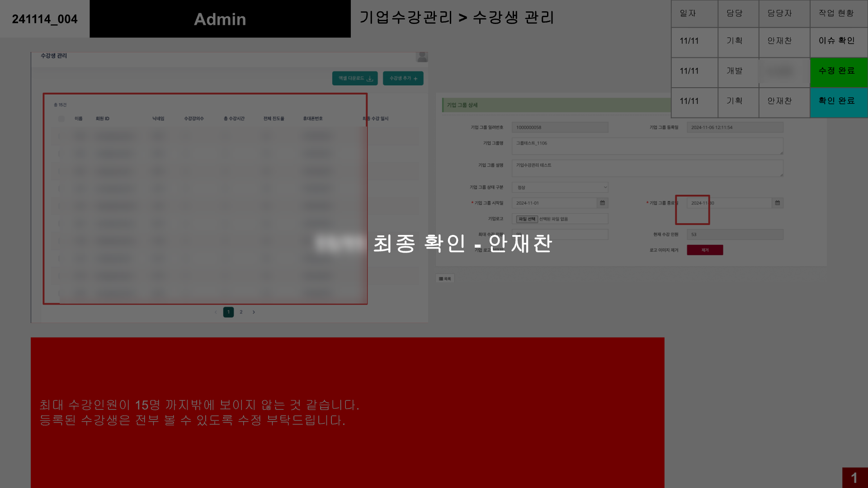
Task: Go to page 2 of student list
Action: (x=241, y=312)
